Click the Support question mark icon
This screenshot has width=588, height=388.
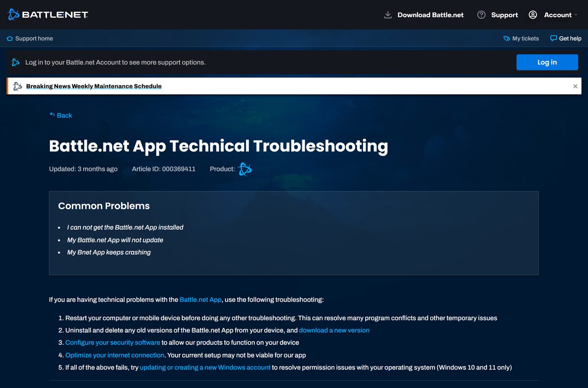tap(481, 15)
